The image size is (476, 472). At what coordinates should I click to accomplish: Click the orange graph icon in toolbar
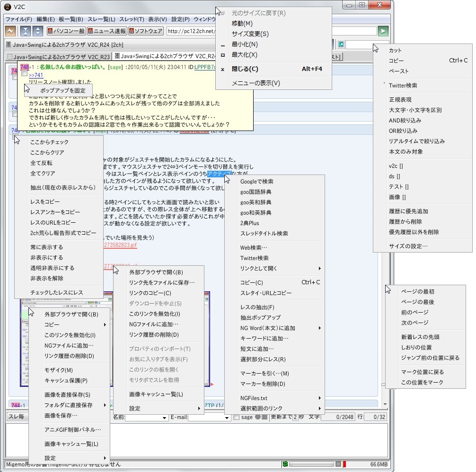pyautogui.click(x=10, y=31)
